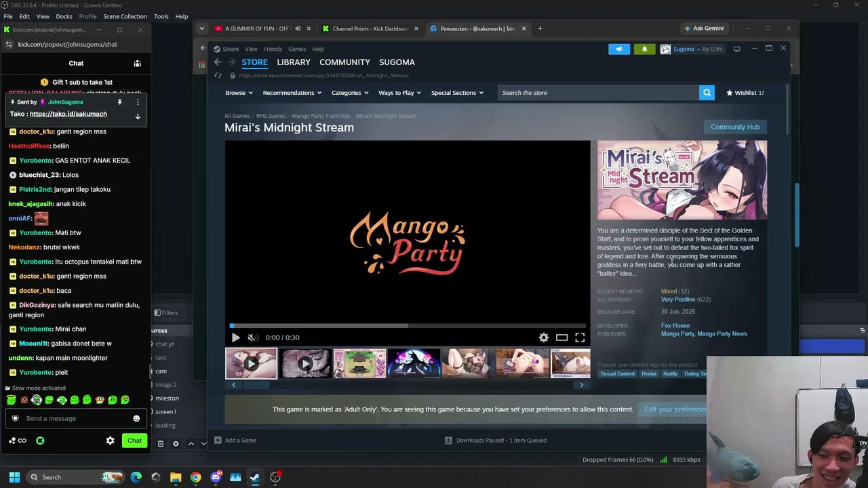The height and width of the screenshot is (488, 868).
Task: Open Kick chat settings gear
Action: click(110, 441)
